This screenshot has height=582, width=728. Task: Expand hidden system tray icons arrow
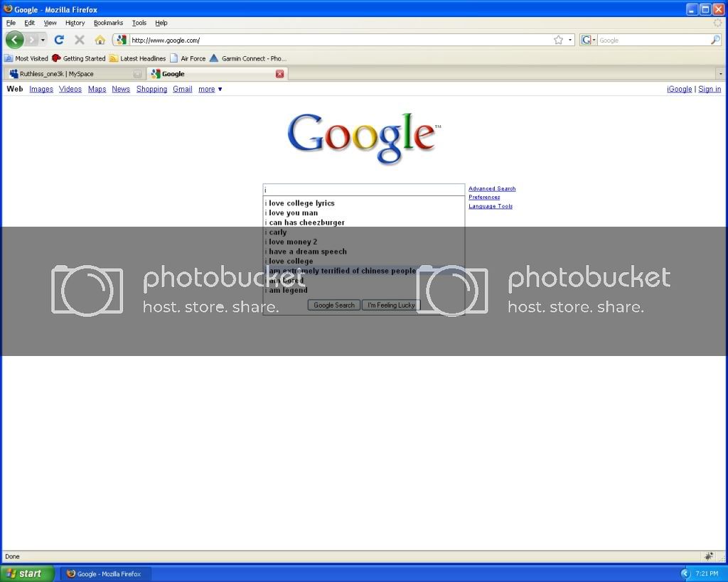[x=685, y=573]
